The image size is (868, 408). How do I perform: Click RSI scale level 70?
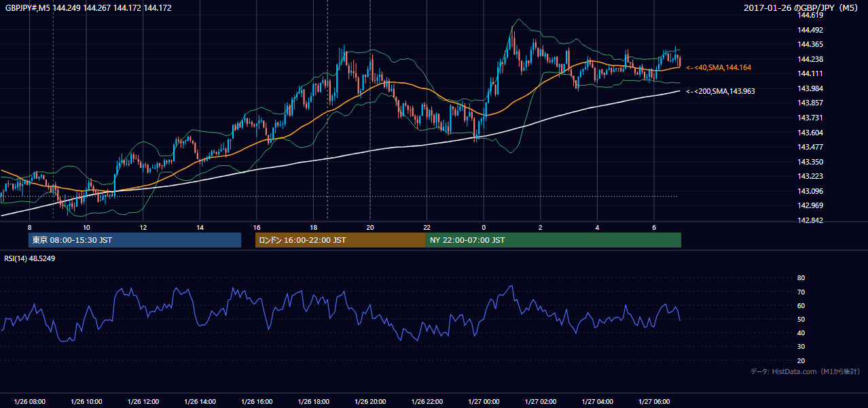click(x=801, y=292)
